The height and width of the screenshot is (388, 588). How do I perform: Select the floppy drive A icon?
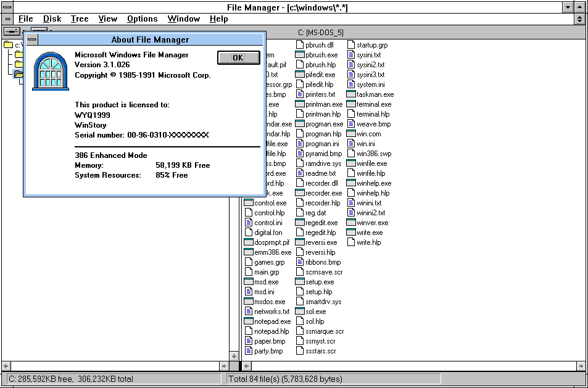(12, 31)
